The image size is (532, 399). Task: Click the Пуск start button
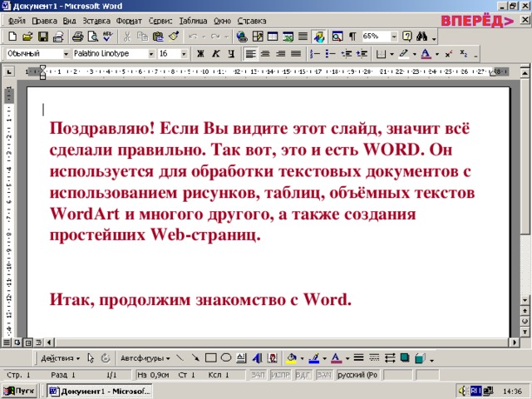tap(20, 391)
